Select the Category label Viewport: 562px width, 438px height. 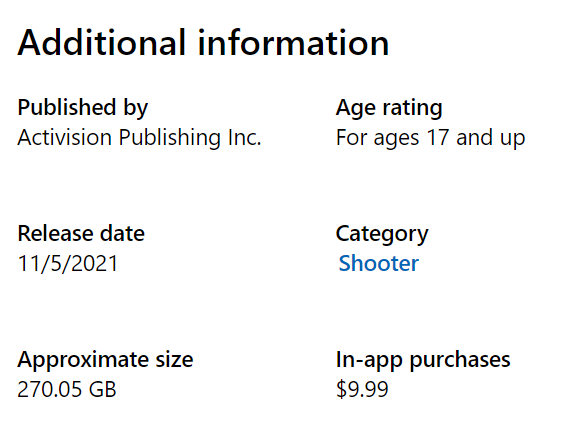point(382,234)
